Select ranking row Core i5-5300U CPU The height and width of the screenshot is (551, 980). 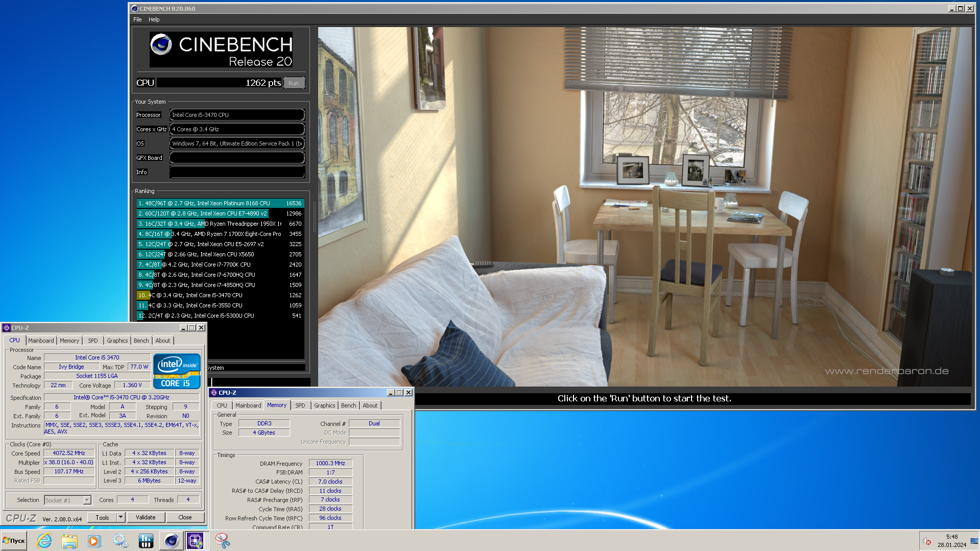pos(220,316)
